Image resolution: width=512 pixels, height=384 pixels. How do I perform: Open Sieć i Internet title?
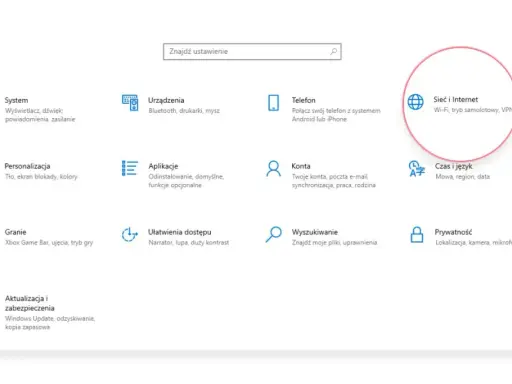pyautogui.click(x=456, y=99)
